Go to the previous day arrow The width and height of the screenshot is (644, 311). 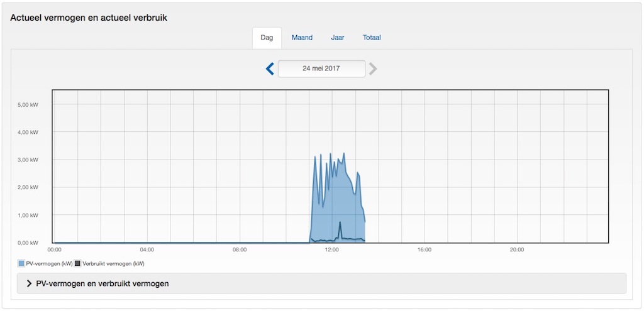270,68
